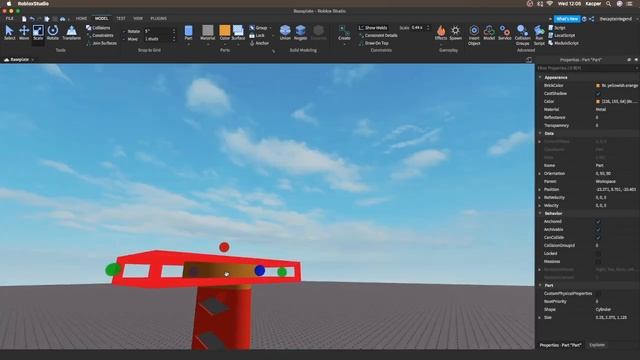Expand the Size property
The height and width of the screenshot is (360, 640).
tap(540, 317)
